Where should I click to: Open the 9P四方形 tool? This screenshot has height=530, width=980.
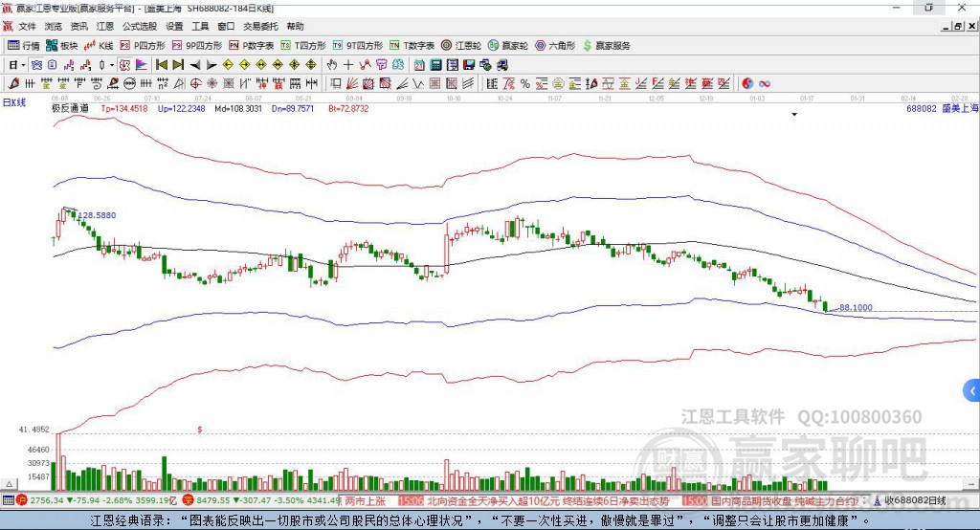point(197,46)
